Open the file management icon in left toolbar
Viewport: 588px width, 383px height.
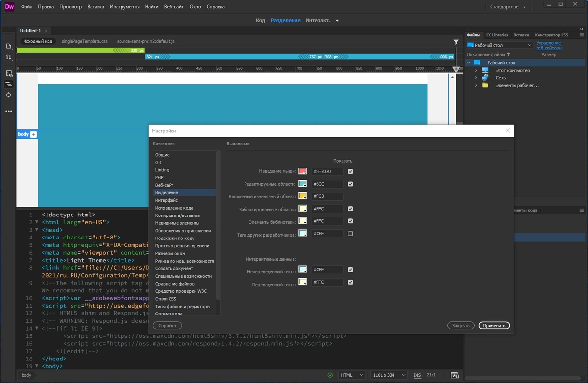coord(8,57)
